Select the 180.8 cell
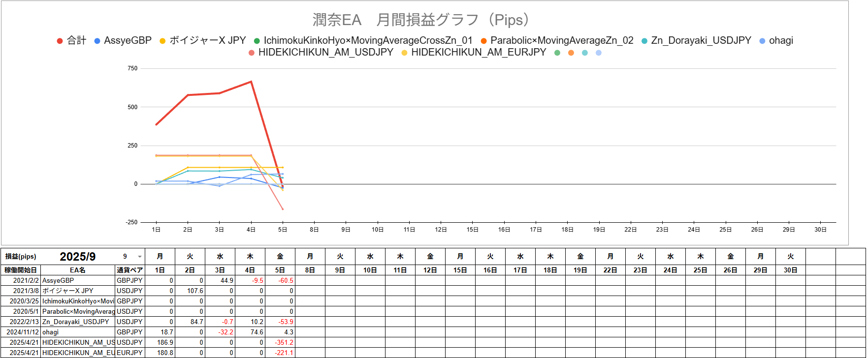The width and height of the screenshot is (868, 358). click(x=160, y=353)
